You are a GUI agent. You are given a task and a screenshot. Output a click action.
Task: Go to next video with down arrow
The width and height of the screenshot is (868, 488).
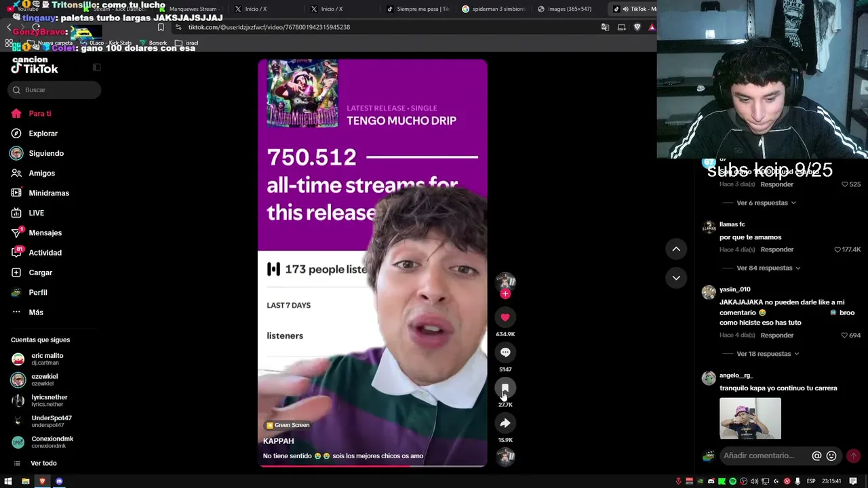coord(676,277)
